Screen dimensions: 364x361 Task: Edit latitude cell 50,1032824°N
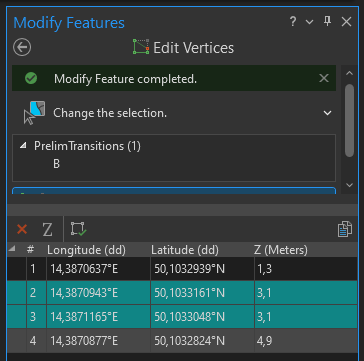click(x=202, y=341)
